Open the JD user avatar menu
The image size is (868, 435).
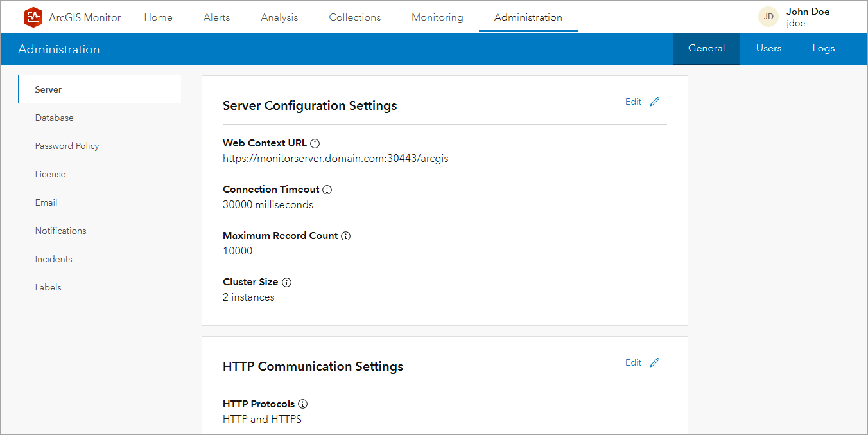pos(768,17)
